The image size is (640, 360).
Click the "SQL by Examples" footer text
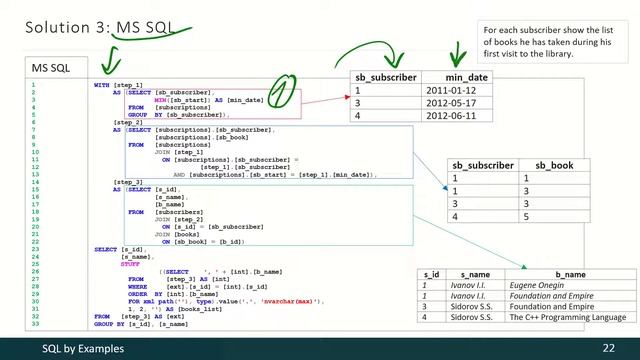pos(83,349)
